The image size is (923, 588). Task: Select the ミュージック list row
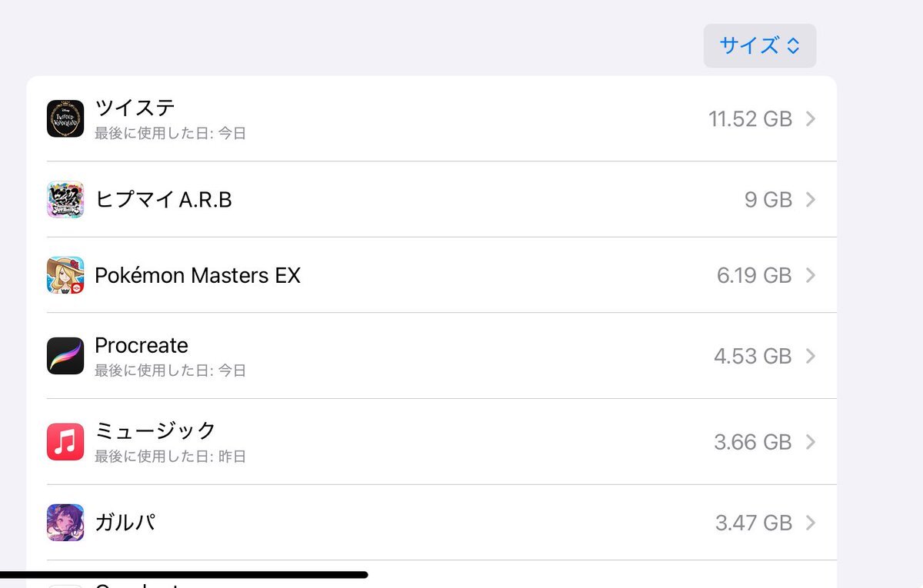432,442
